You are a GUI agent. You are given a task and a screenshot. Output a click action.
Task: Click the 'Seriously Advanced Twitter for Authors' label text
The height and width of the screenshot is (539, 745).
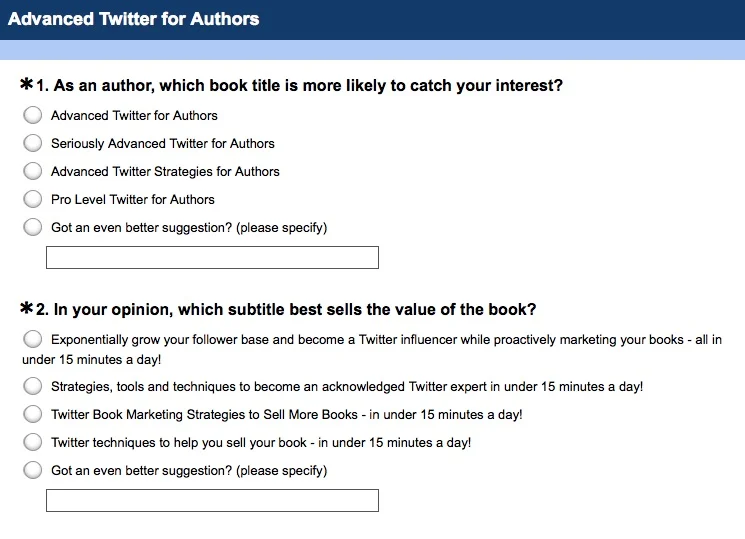163,143
